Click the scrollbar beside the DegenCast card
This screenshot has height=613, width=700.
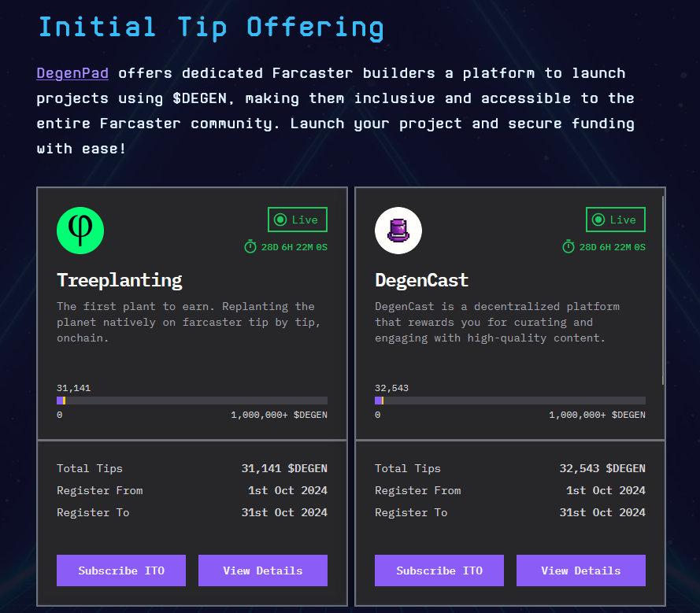[663, 290]
